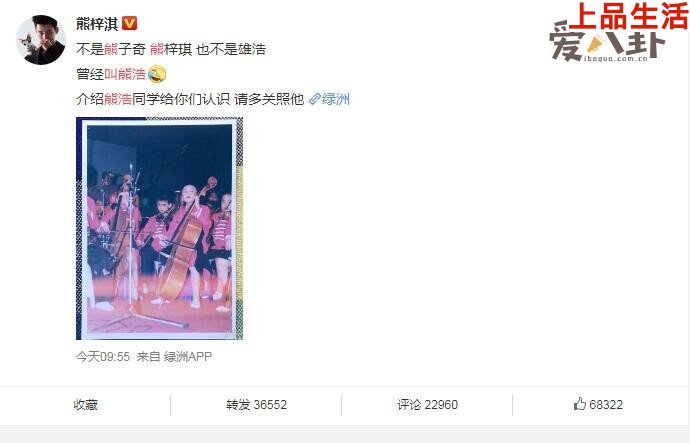
Task: Click the 今天09:55 timestamp
Action: [103, 356]
